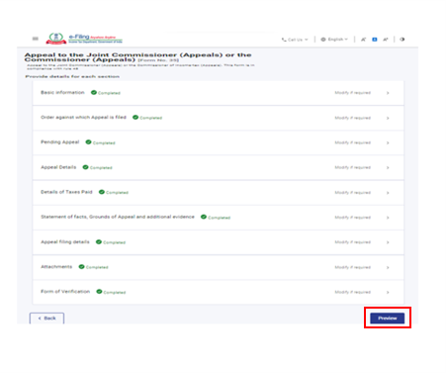Click the Pending Appeal completed checkmark
This screenshot has width=446, height=373.
pos(88,142)
